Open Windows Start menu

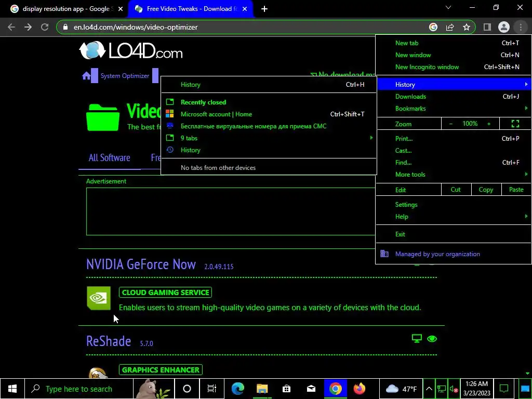(12, 389)
